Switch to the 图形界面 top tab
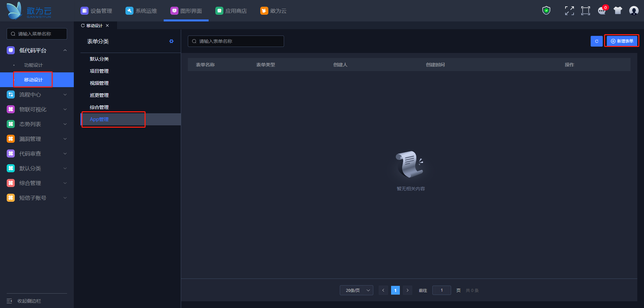The image size is (644, 308). (x=186, y=11)
